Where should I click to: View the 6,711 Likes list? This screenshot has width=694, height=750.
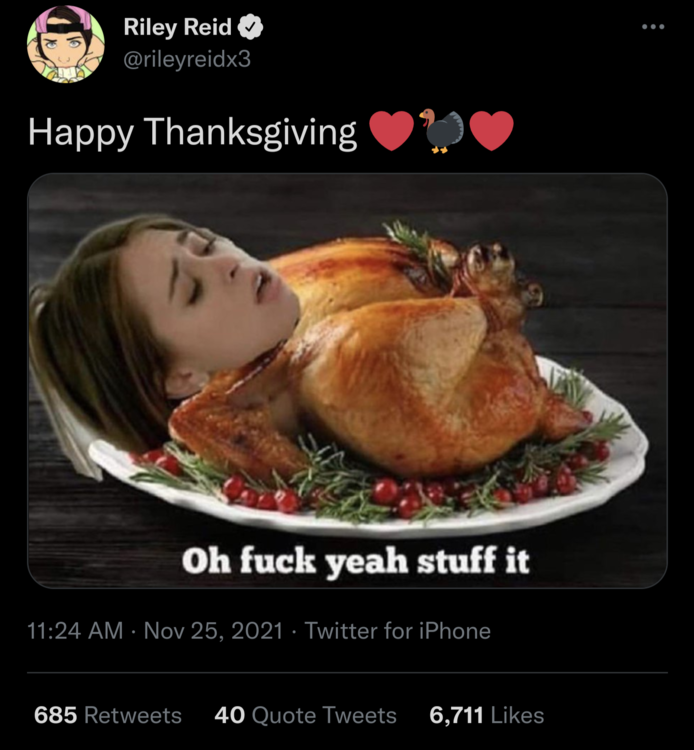tap(486, 715)
